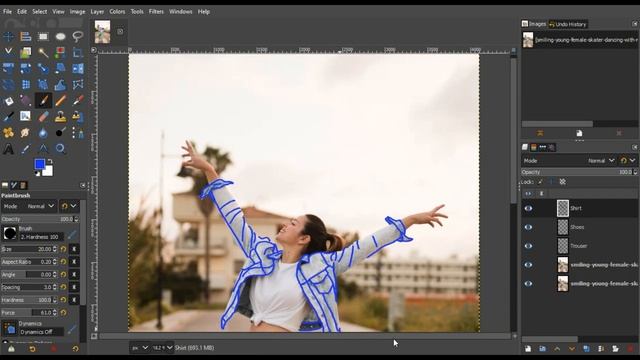Screen dimensions: 640x360
Task: Select the Ink tool
Action: tap(8, 117)
